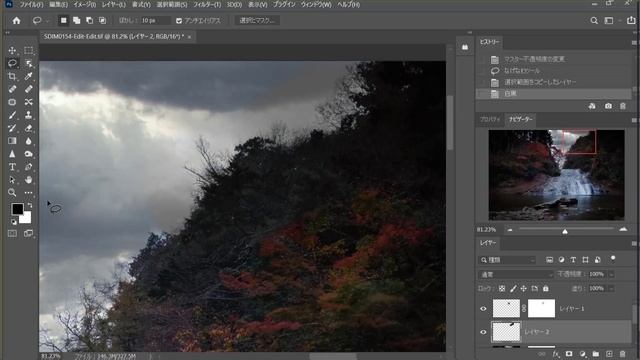Image resolution: width=640 pixels, height=360 pixels.
Task: Select the Pen tool
Action: click(28, 167)
